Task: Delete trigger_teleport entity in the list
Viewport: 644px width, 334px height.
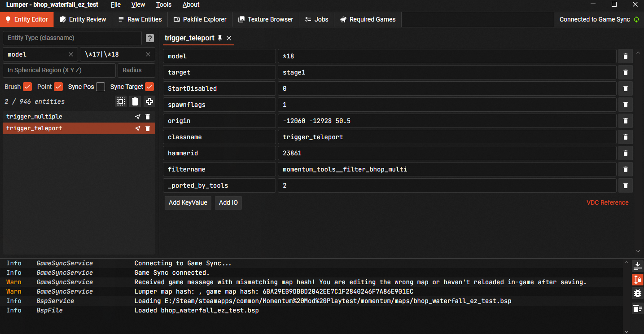Action: point(148,128)
